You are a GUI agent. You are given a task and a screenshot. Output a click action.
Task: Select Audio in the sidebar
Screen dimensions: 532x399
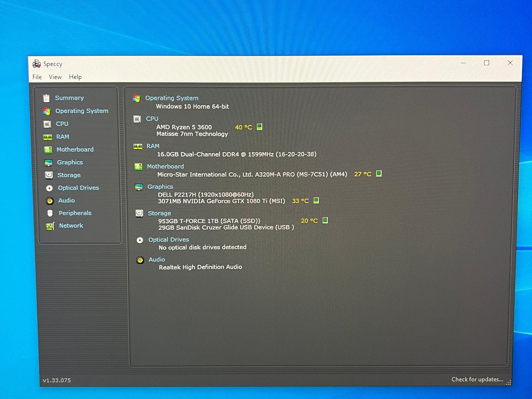[x=66, y=201]
